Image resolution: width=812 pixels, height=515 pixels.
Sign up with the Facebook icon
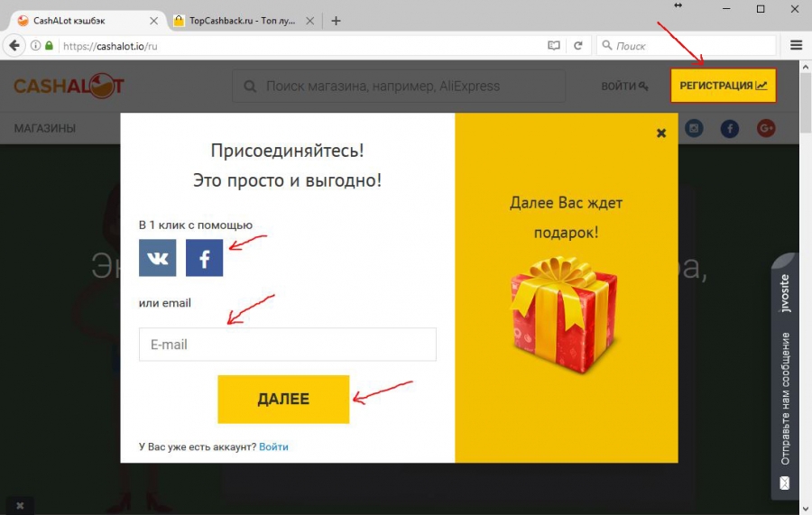[205, 258]
